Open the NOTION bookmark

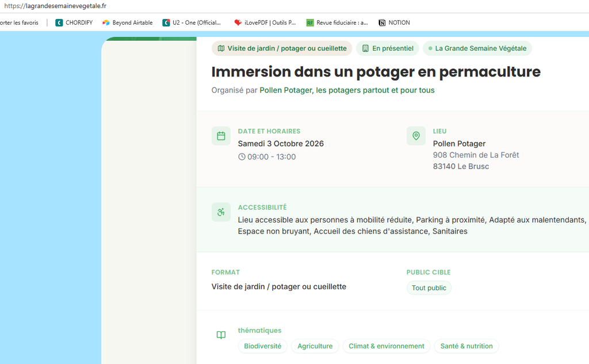click(x=394, y=22)
